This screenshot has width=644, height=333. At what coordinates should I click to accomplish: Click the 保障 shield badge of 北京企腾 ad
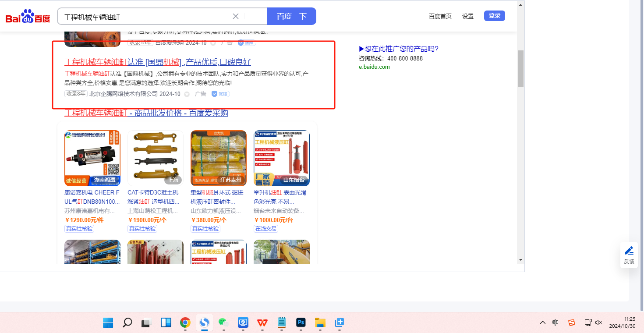[x=220, y=94]
